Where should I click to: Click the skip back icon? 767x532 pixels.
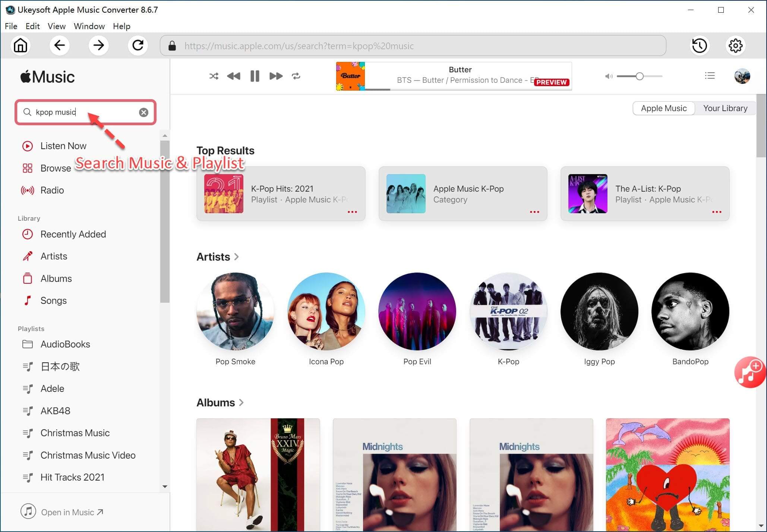pyautogui.click(x=233, y=76)
